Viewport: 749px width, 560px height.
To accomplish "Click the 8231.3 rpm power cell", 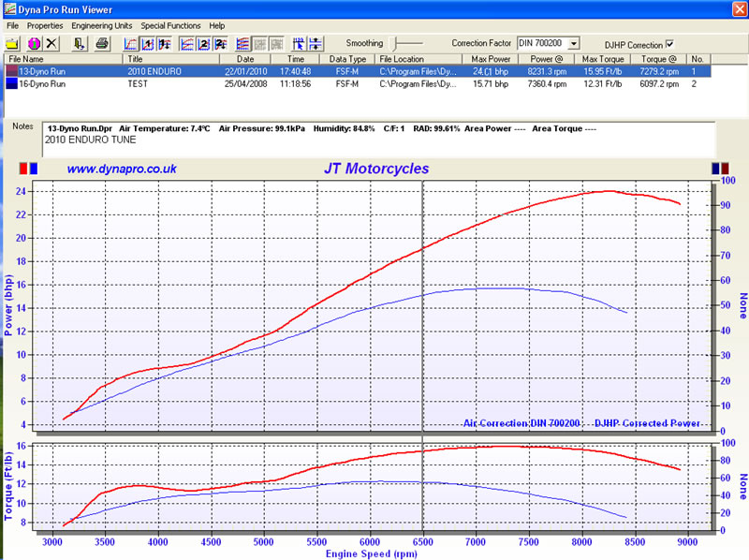I will [547, 71].
